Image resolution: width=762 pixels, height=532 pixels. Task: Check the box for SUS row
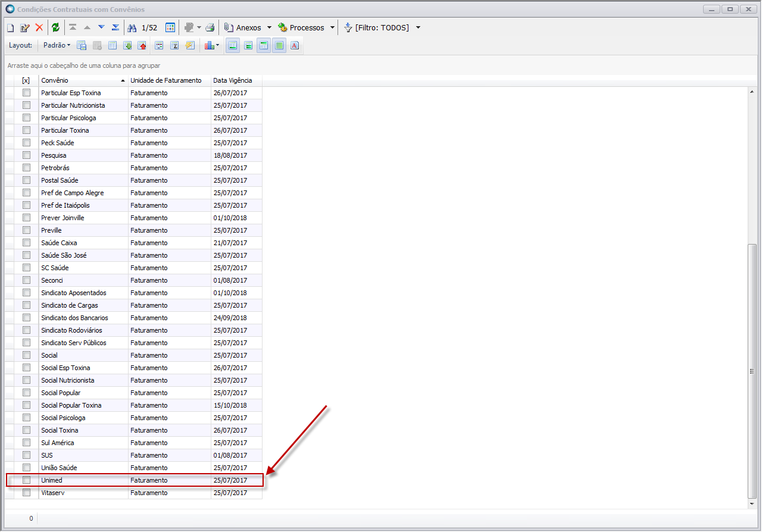(x=26, y=455)
